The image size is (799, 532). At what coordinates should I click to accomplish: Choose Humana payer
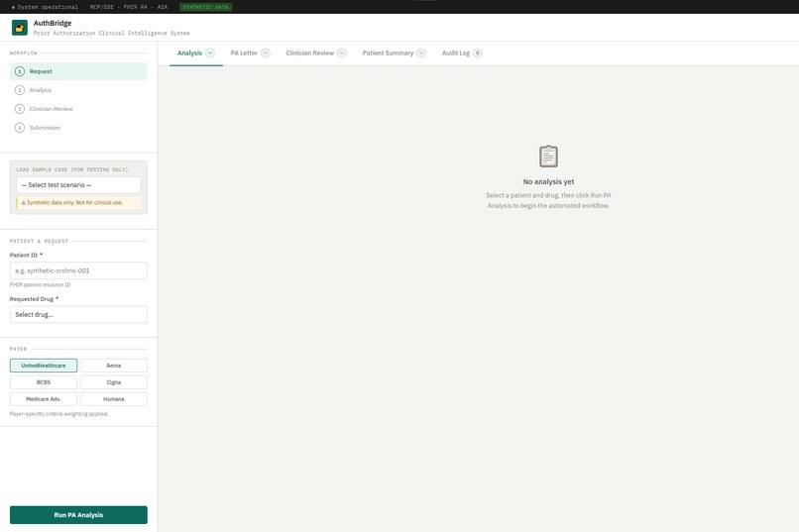click(114, 399)
